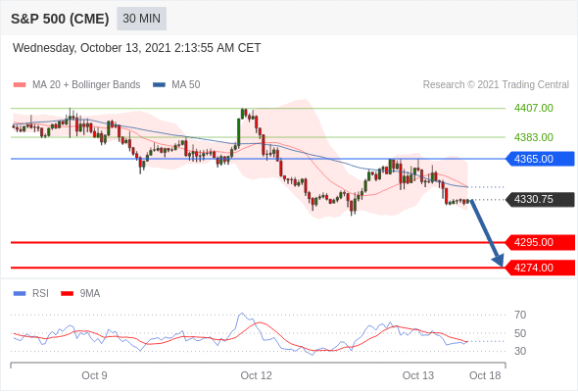Select the 4274.00 red target tag
578x392 pixels.
click(x=540, y=268)
